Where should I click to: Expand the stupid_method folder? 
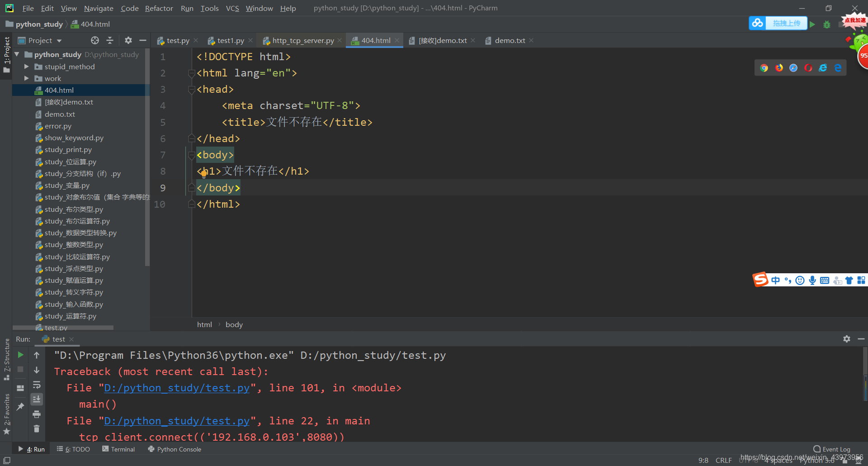click(26, 67)
